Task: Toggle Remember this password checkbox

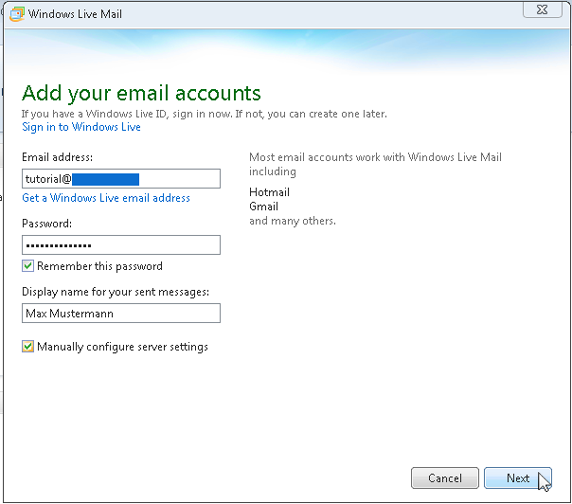Action: 28,266
